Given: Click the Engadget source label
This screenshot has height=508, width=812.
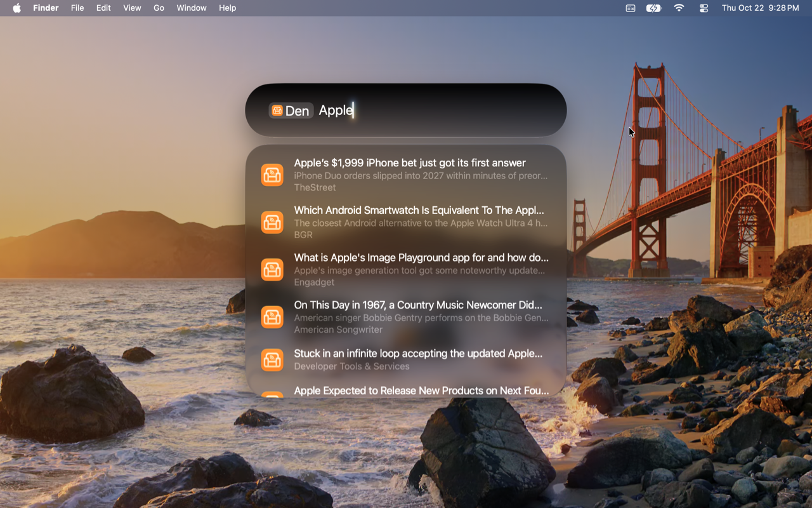Looking at the screenshot, I should pyautogui.click(x=314, y=282).
